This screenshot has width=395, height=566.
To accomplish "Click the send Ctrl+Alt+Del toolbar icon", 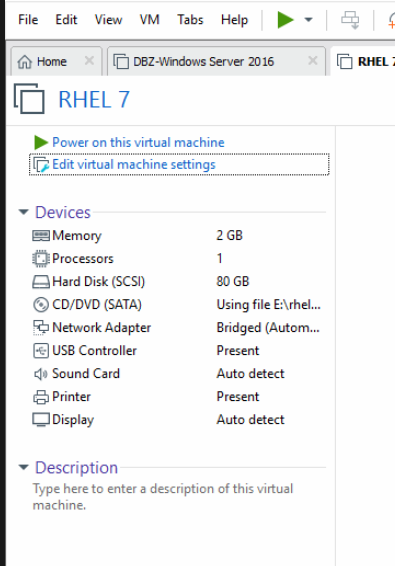I will click(350, 19).
